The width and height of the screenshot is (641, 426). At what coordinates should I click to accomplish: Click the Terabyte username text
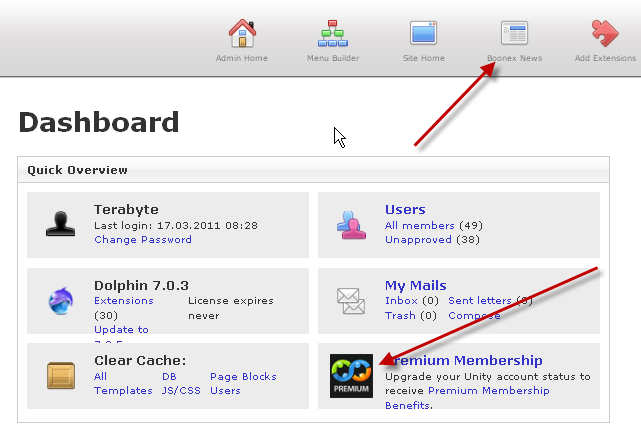(126, 209)
